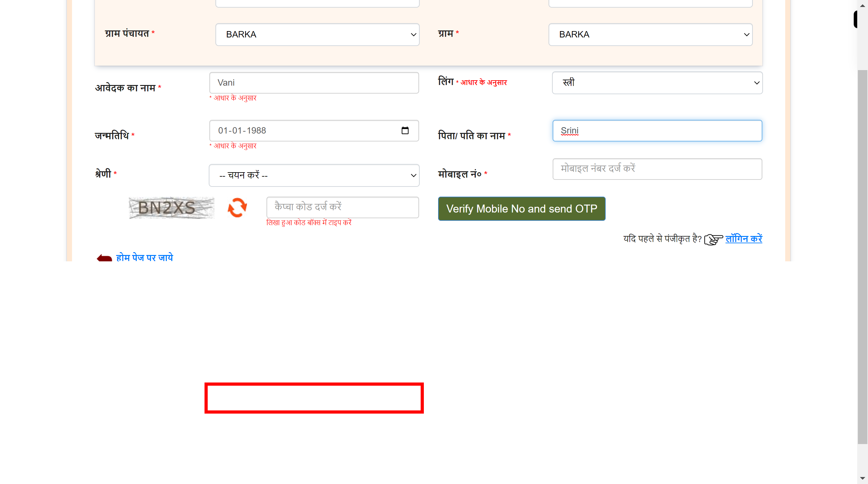Image resolution: width=868 pixels, height=484 pixels.
Task: Click the मोबाइल नं० label
Action: [460, 174]
